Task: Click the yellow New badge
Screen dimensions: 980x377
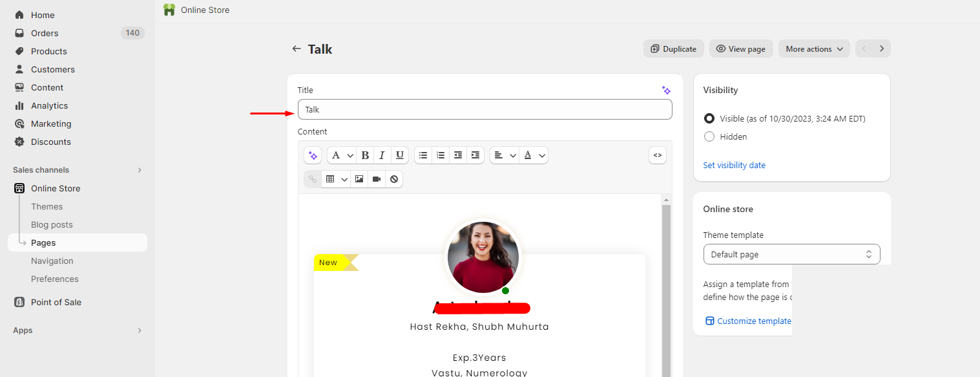Action: (335, 263)
